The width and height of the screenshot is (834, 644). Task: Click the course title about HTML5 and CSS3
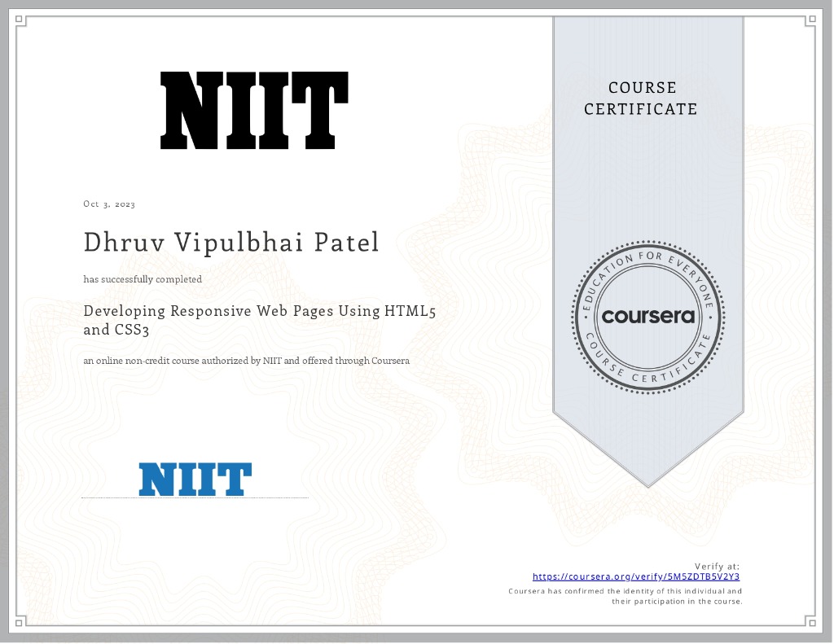(x=259, y=320)
